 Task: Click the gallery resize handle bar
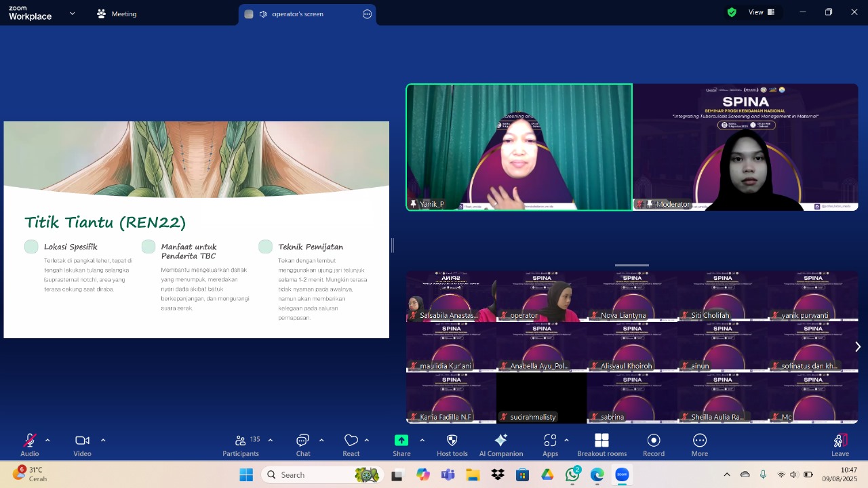point(632,266)
